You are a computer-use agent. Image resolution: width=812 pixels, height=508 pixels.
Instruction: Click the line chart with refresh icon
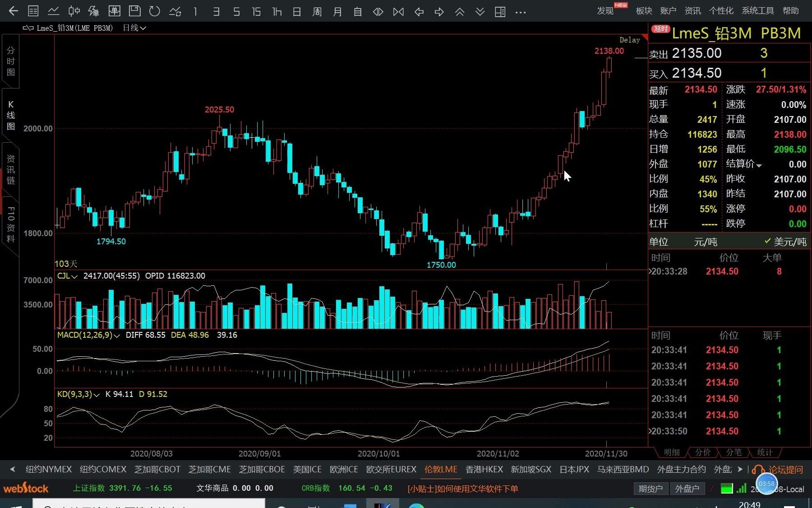[175, 11]
